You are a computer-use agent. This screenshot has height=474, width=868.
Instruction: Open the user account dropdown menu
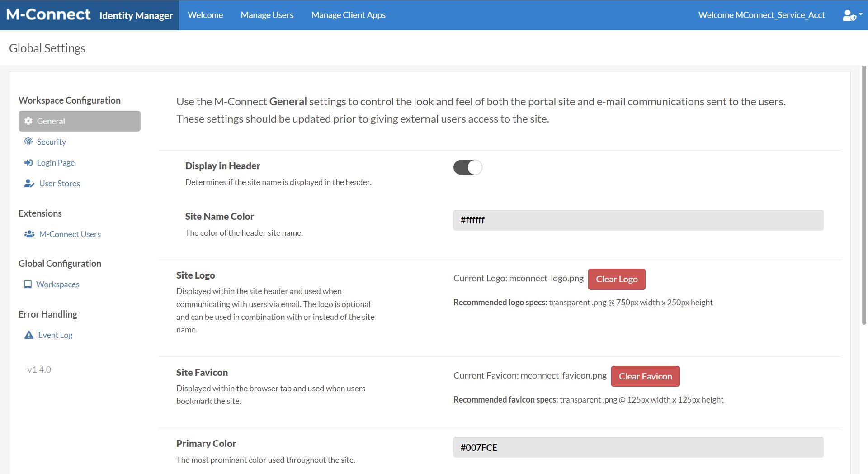pyautogui.click(x=852, y=15)
